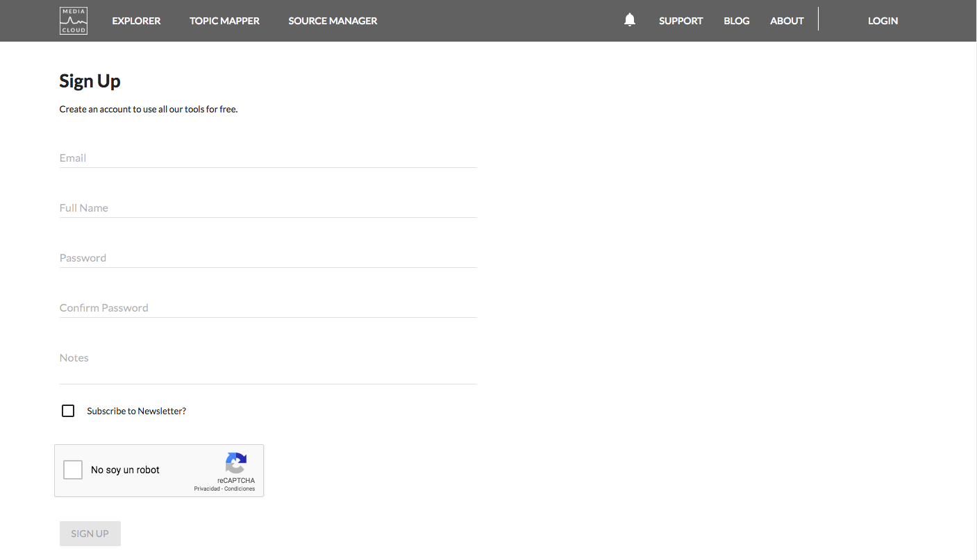This screenshot has width=977, height=560.
Task: Focus the Notes text area
Action: [267, 366]
